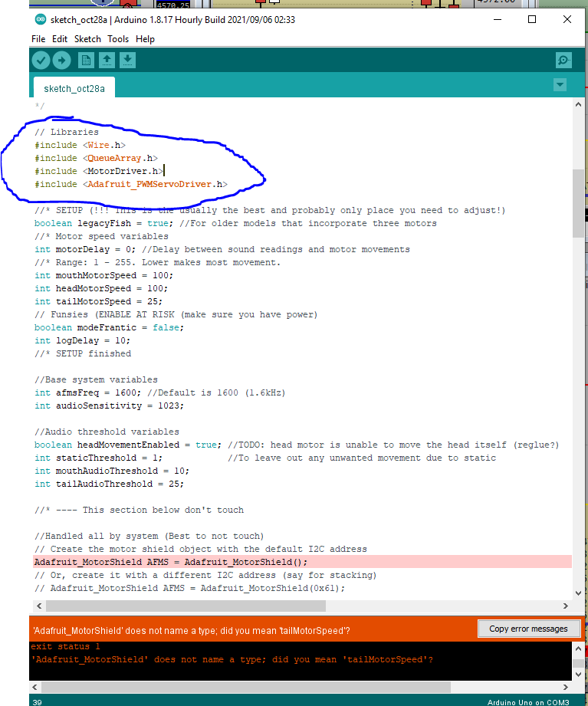Viewport: 588px width, 706px height.
Task: Click the Arduino logo in title bar
Action: pos(41,19)
